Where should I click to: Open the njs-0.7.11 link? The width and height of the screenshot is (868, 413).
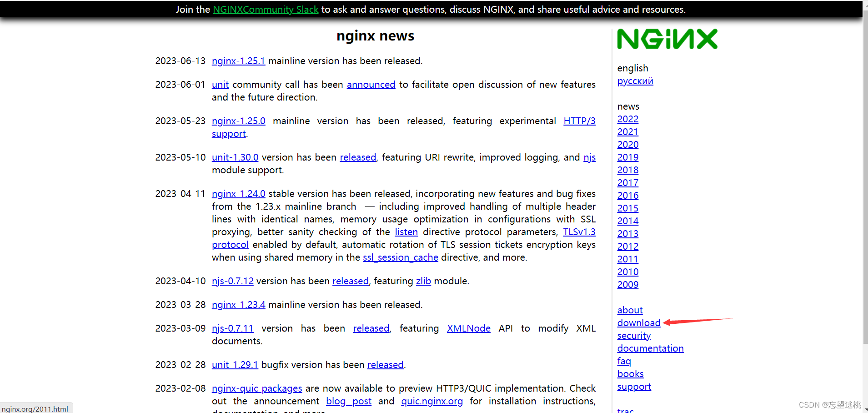pos(233,328)
